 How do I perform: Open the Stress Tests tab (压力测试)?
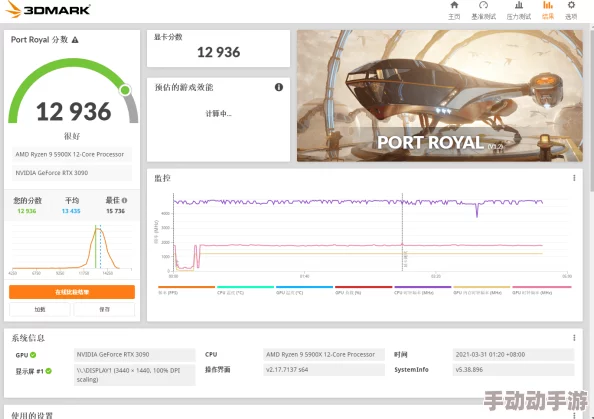click(x=519, y=10)
